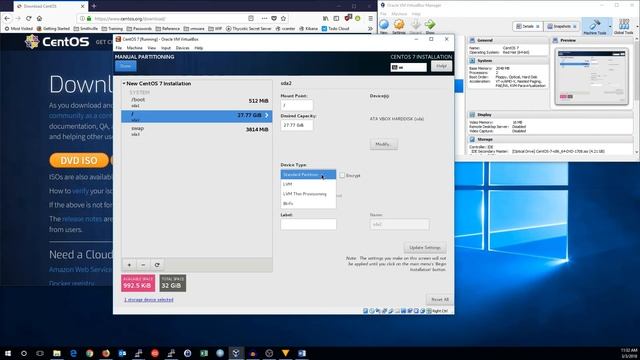Click the Update Settings button
Viewport: 640px width, 360px height.
tap(425, 247)
